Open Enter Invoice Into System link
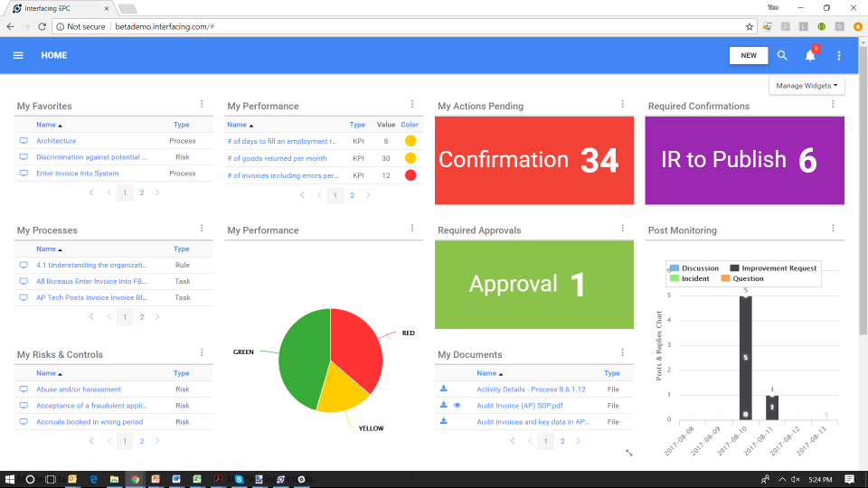Image resolution: width=868 pixels, height=488 pixels. (x=78, y=174)
